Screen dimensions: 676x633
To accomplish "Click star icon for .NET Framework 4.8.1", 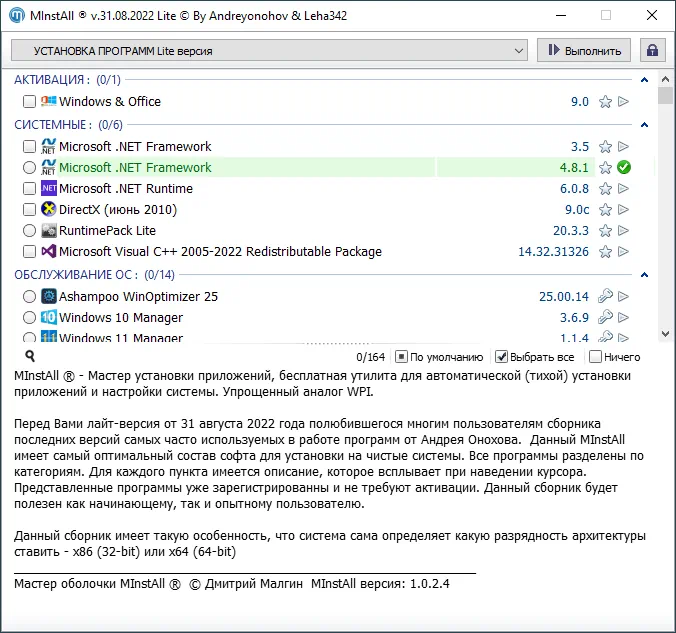I will coord(605,167).
